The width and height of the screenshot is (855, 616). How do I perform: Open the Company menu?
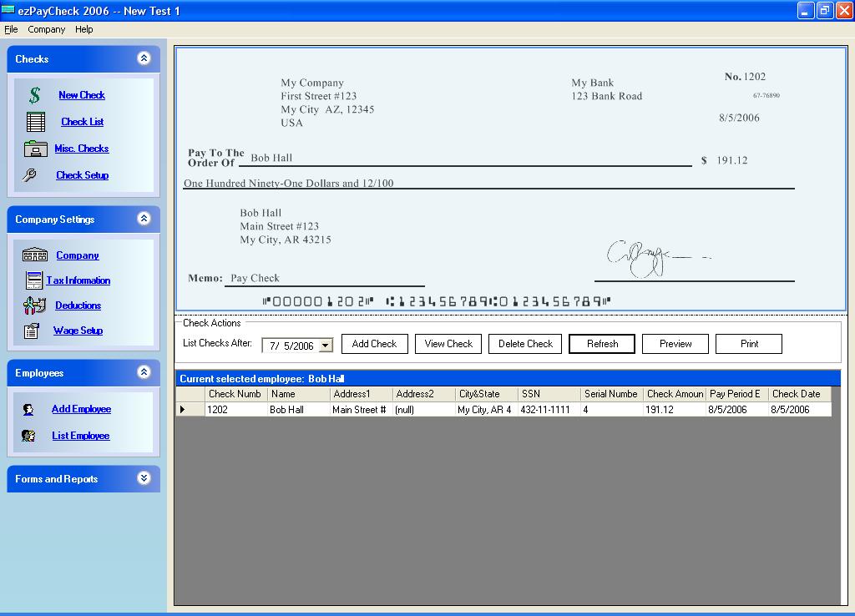(46, 29)
